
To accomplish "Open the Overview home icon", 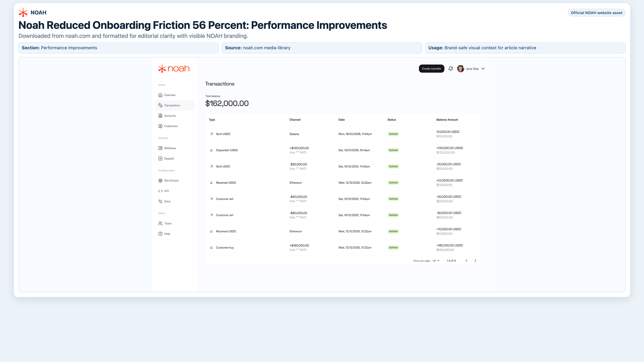I will (160, 95).
